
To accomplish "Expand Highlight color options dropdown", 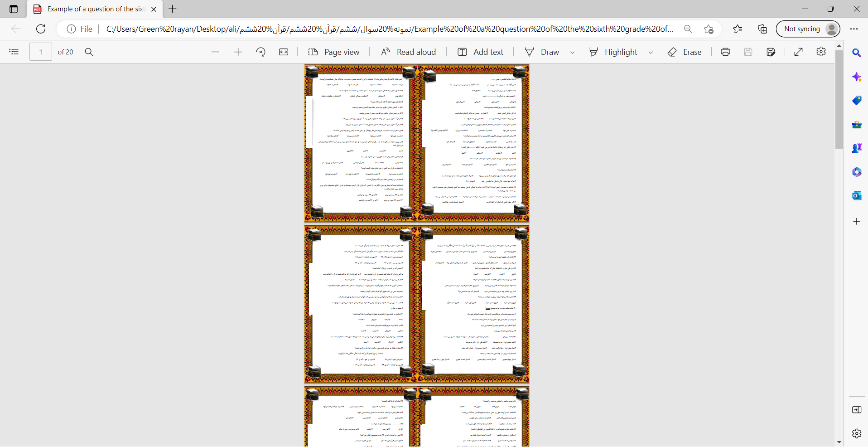I will pos(651,53).
